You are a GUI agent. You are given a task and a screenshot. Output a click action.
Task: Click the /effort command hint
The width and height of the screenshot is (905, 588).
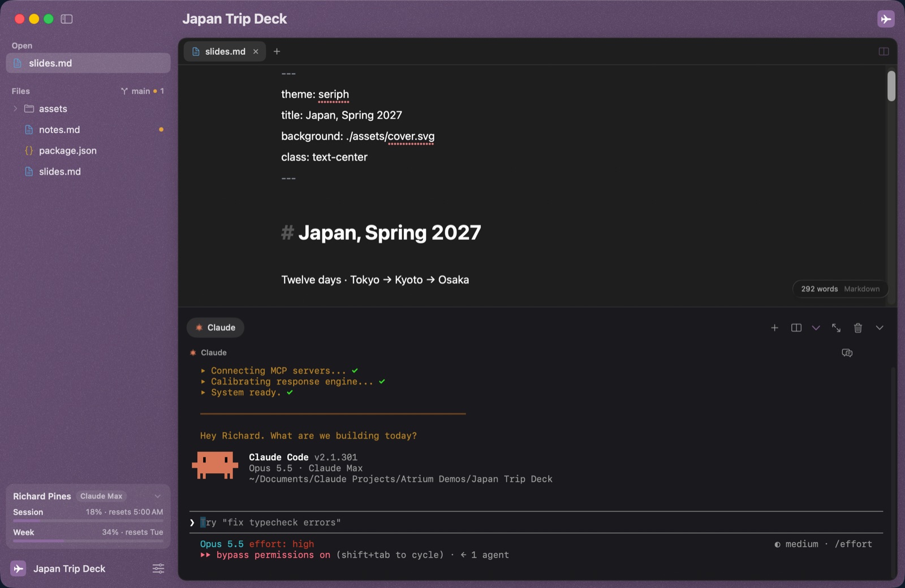[x=854, y=544]
